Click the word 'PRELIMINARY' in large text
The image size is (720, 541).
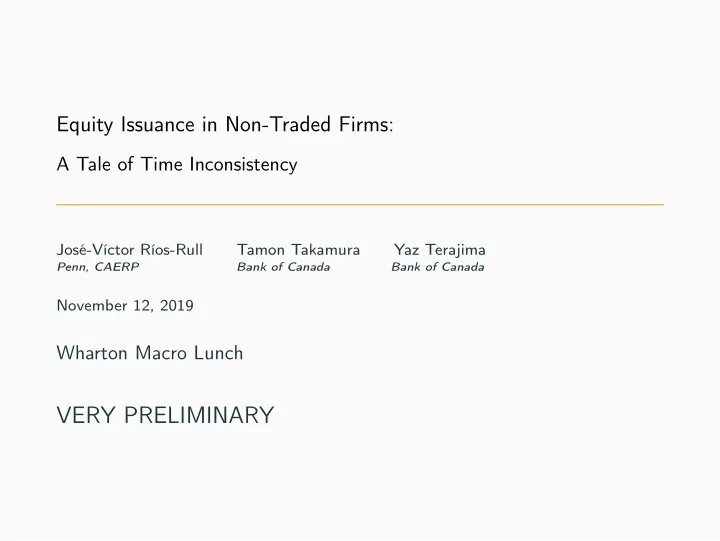click(199, 415)
